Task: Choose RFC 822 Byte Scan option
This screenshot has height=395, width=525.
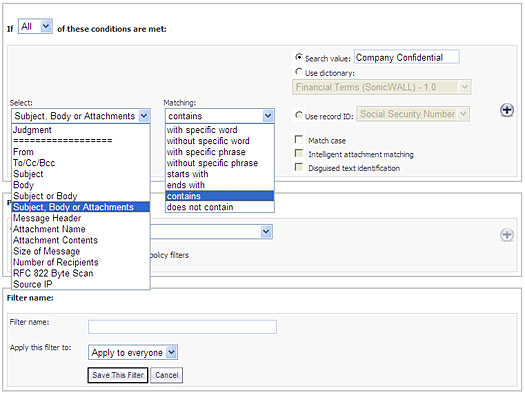Action: 81,273
